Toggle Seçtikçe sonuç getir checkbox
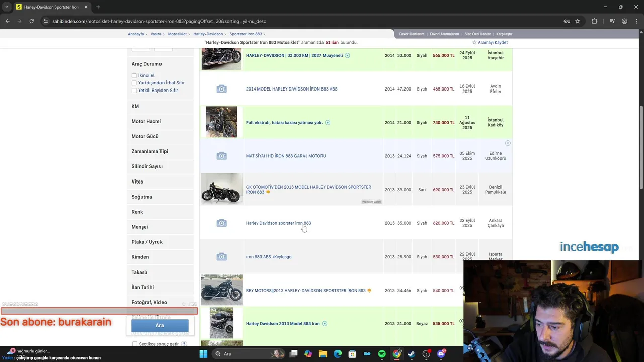Screen dimensions: 644x362 [135, 344]
